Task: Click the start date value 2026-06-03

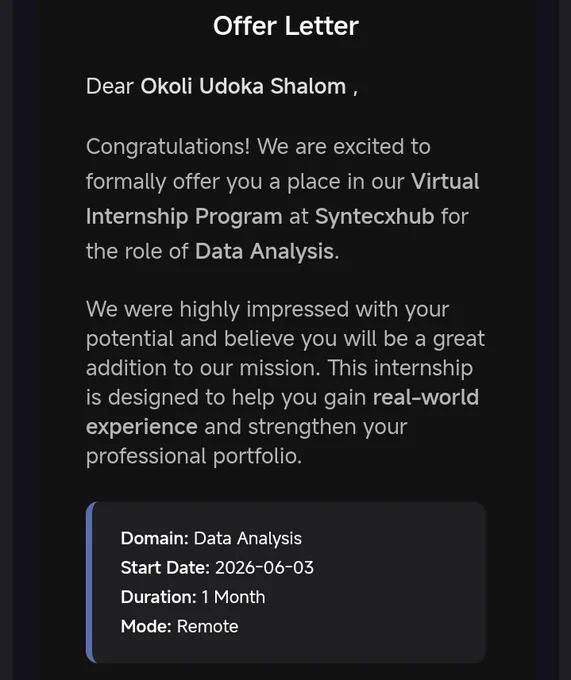Action: tap(264, 568)
